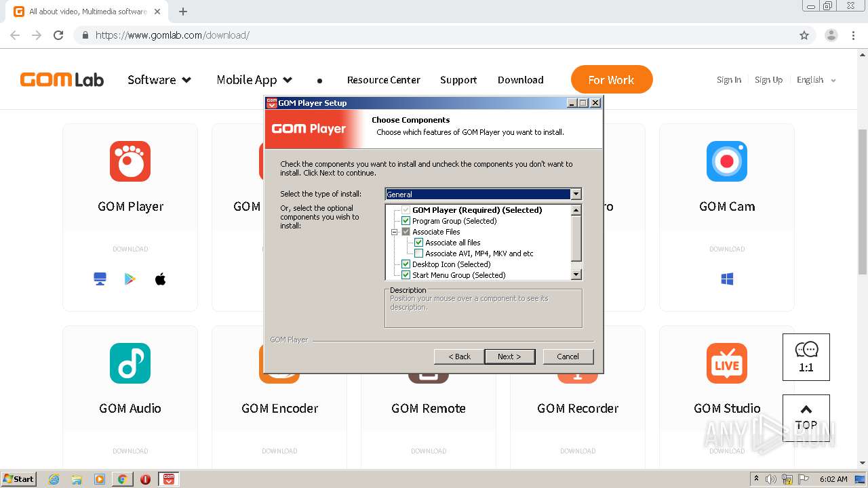The image size is (868, 488).
Task: Click the For Work button
Action: tap(612, 79)
